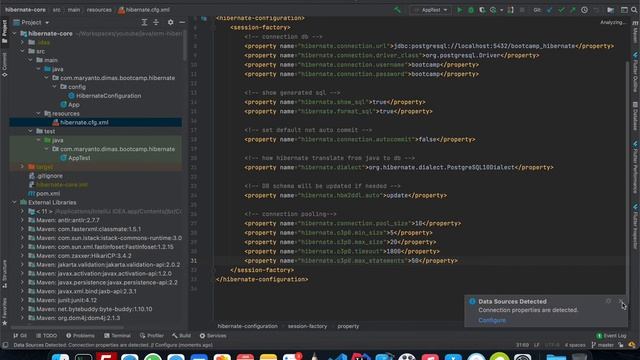The image size is (640, 360).
Task: Open the Build tool window tab
Action: 181,336
